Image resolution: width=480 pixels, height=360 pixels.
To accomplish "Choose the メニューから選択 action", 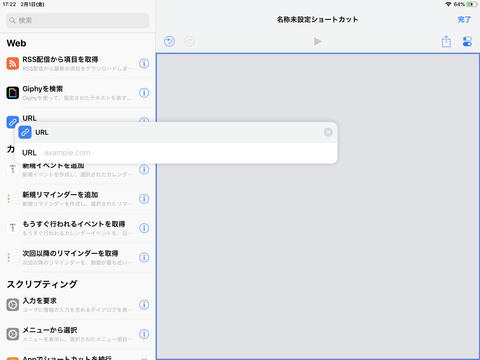I will tap(77, 334).
